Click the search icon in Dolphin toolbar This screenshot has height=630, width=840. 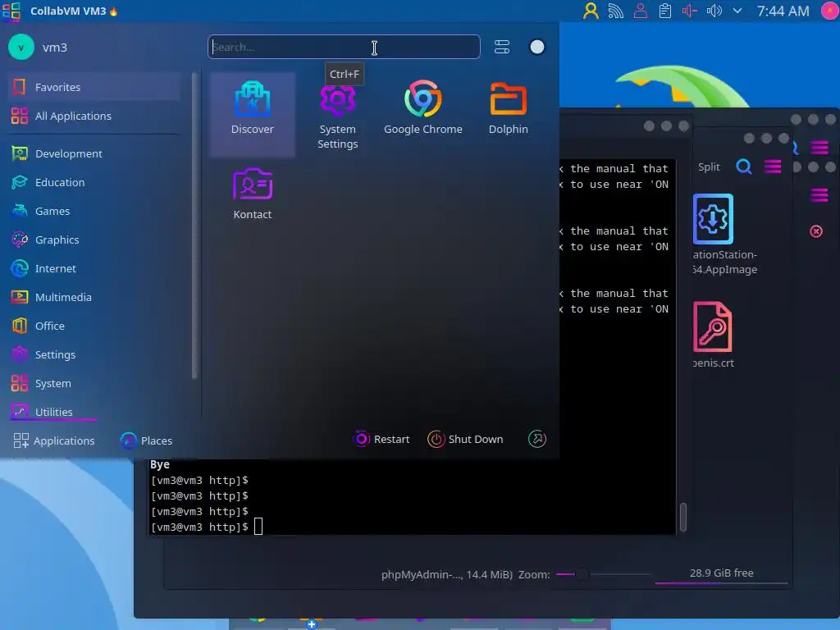point(743,167)
